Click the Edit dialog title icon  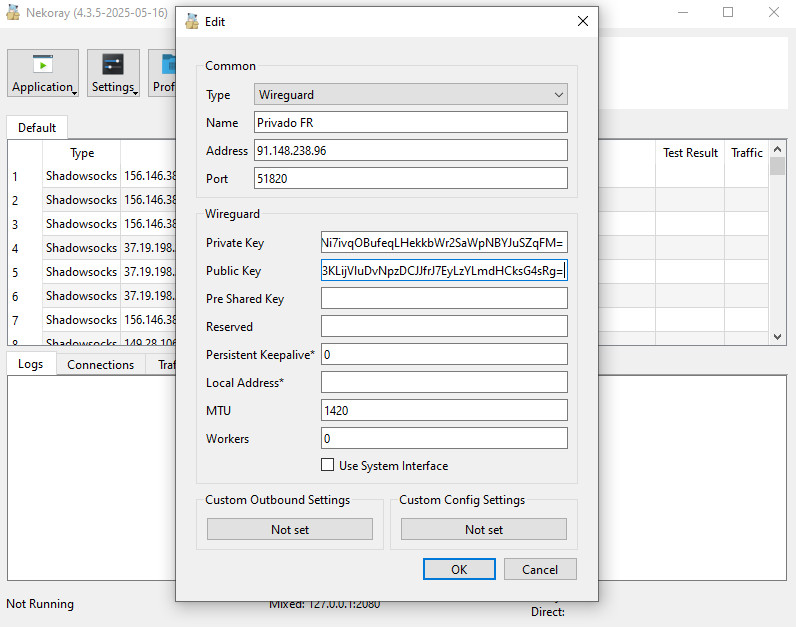tap(192, 22)
